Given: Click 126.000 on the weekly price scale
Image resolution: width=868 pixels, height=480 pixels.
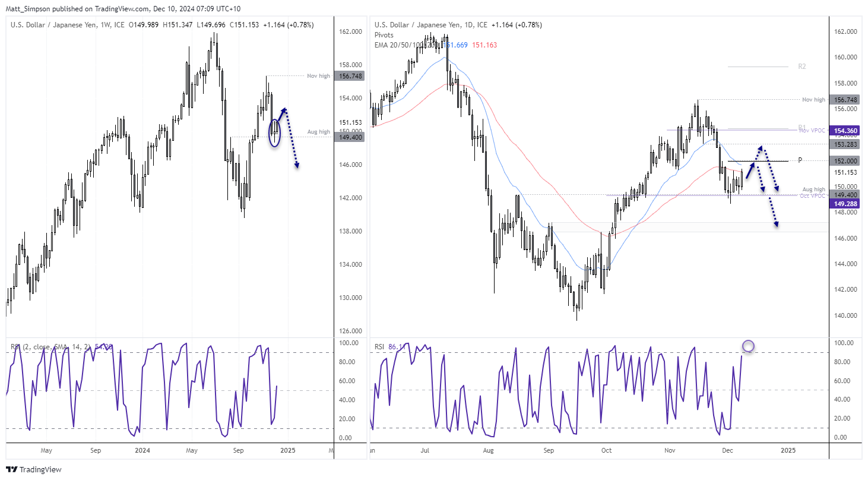Looking at the screenshot, I should click(350, 331).
